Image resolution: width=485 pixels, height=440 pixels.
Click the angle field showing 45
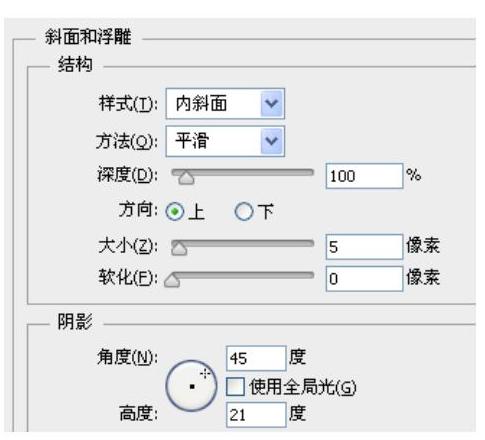(x=256, y=359)
